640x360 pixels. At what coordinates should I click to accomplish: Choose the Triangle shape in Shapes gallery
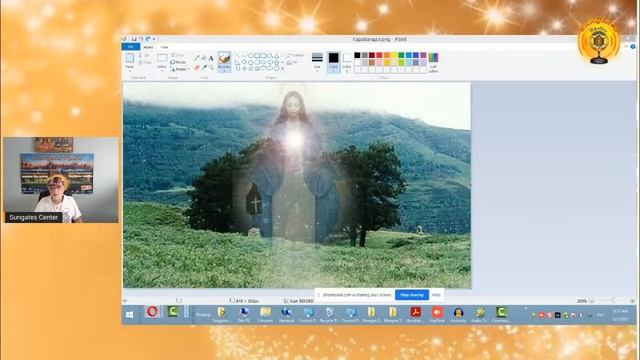pos(276,56)
